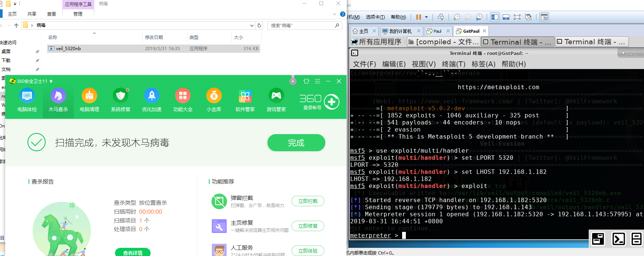Screen dimensions: 644x256
Task: Open 软件管家 software manager icon
Action: (245, 100)
